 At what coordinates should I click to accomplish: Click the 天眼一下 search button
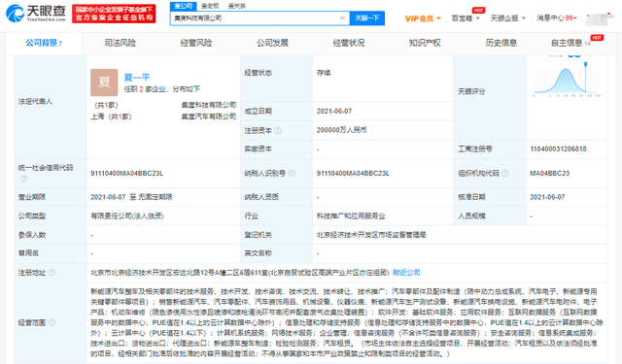coord(367,18)
